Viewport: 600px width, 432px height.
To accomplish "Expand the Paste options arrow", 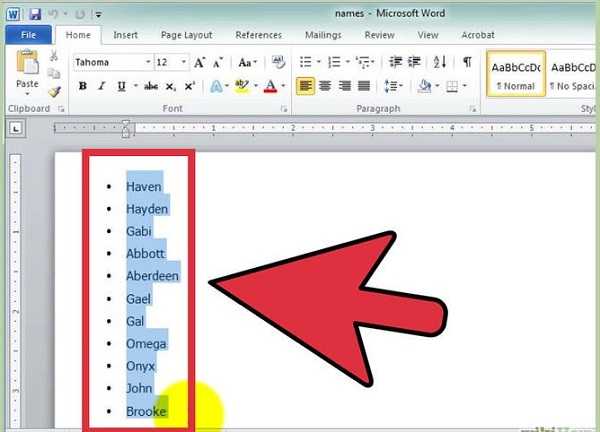I will tap(27, 93).
